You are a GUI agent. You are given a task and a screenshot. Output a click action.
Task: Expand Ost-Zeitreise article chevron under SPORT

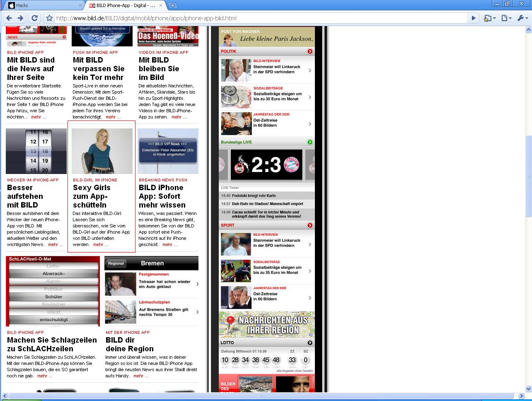point(310,297)
